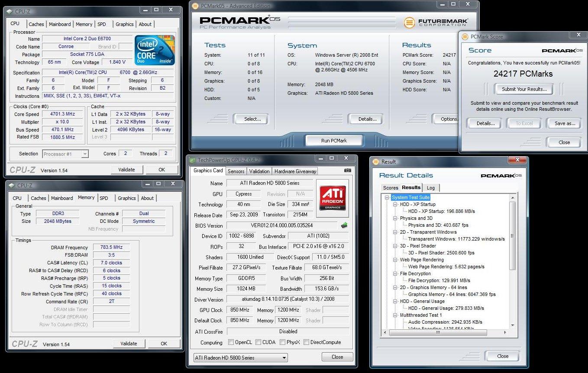Enable the DirectCompute checkbox

[307, 342]
